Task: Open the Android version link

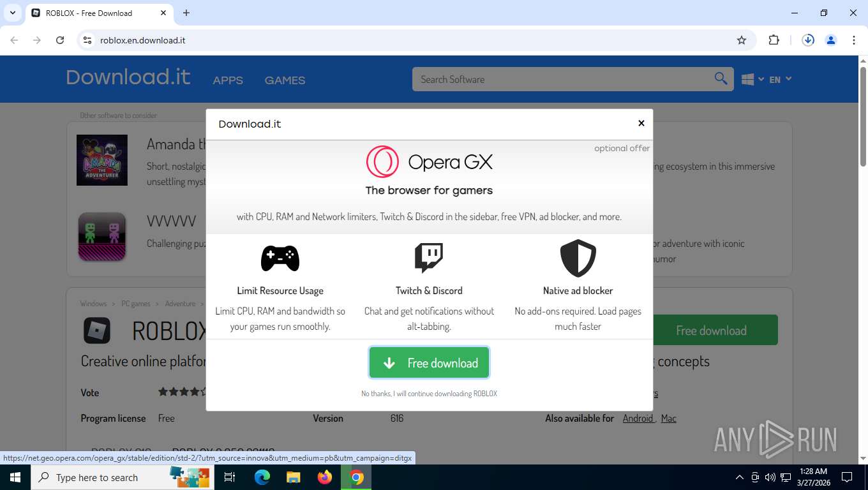Action: (638, 419)
